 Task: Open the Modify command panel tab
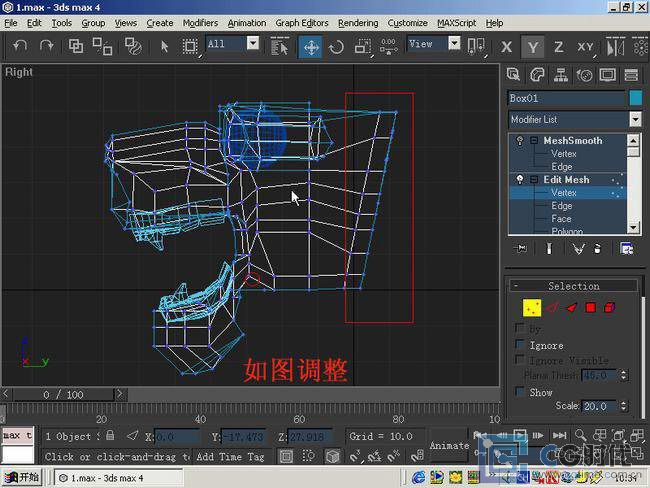[x=537, y=75]
